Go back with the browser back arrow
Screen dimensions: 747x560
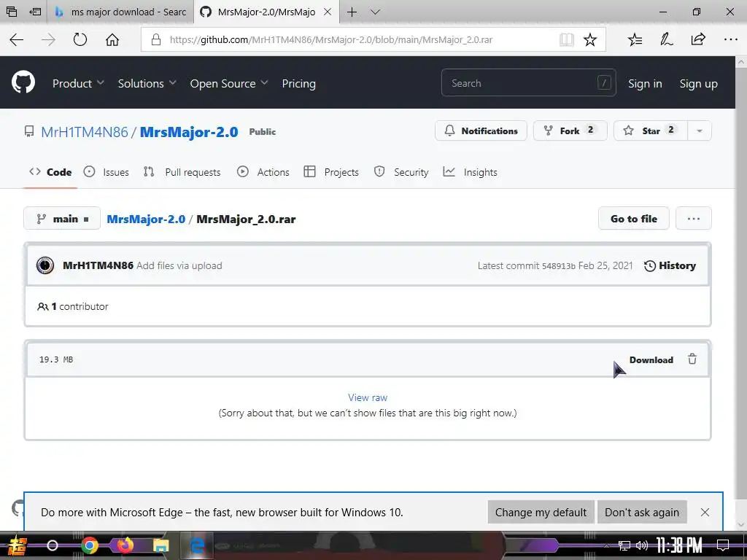click(x=17, y=39)
